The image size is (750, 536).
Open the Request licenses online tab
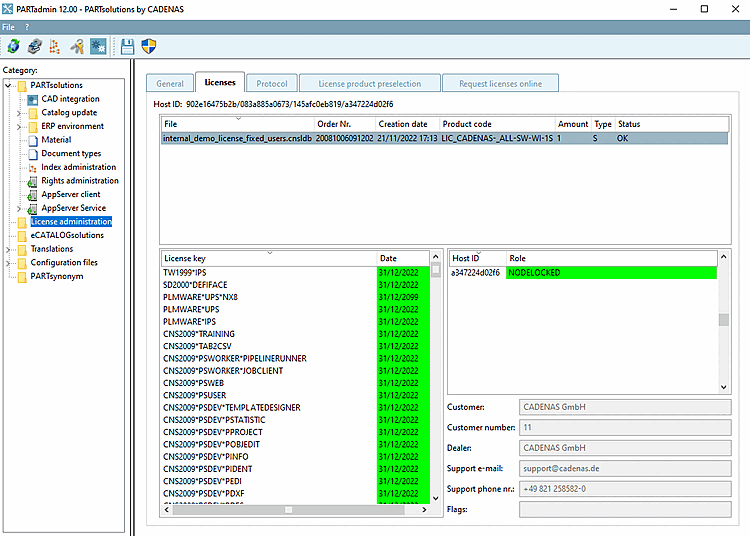point(500,84)
